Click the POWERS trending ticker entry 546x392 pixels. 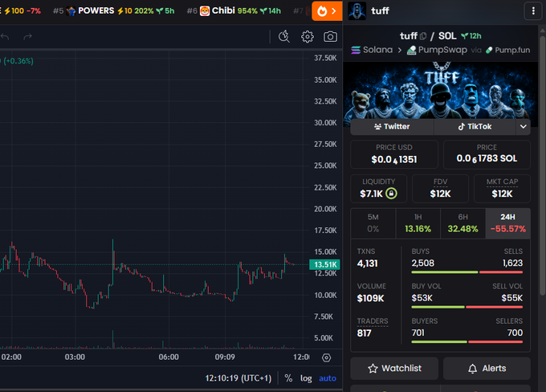click(114, 11)
